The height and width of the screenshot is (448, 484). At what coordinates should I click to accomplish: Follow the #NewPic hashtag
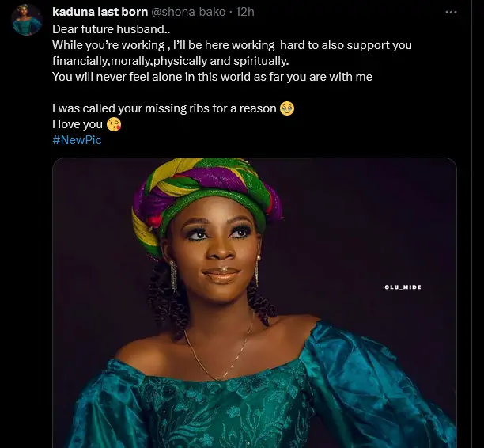point(77,140)
